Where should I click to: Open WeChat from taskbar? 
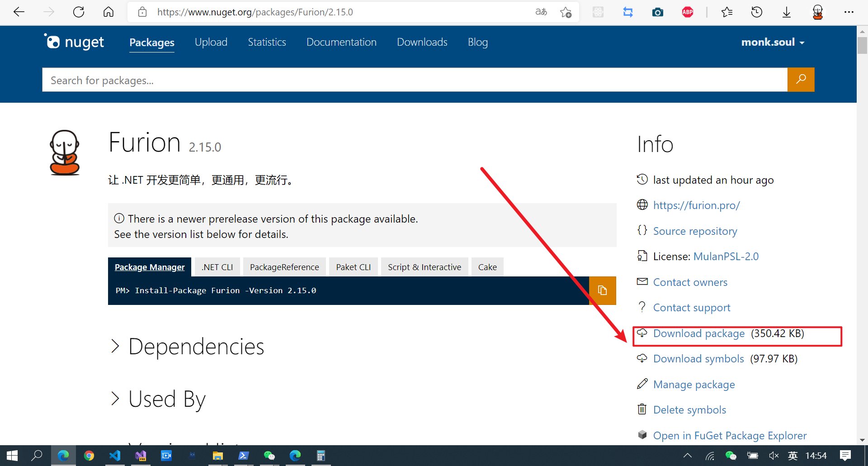(x=269, y=456)
